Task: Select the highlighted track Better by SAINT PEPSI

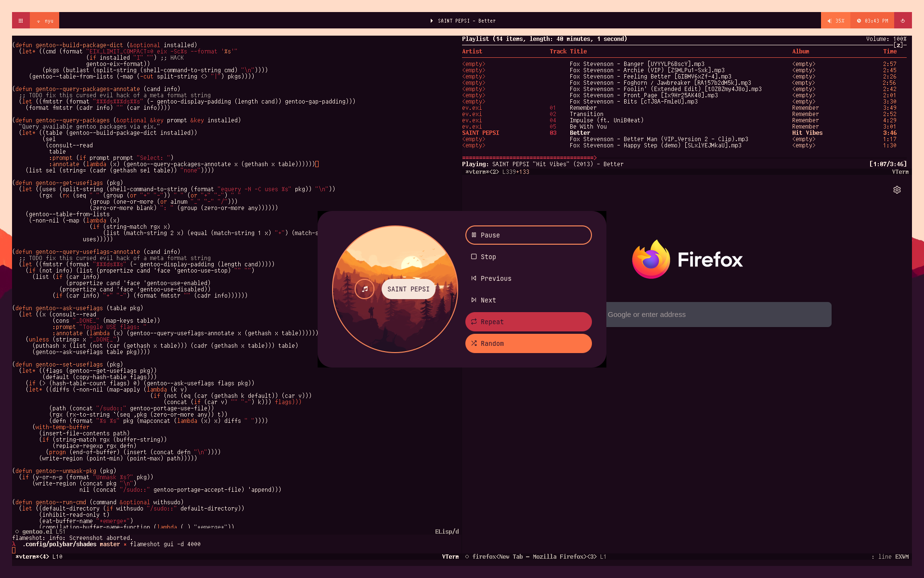Action: point(684,133)
